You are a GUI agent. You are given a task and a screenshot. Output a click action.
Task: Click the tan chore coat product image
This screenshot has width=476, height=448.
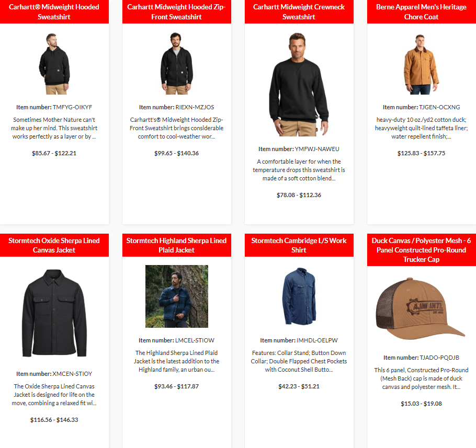coord(422,64)
